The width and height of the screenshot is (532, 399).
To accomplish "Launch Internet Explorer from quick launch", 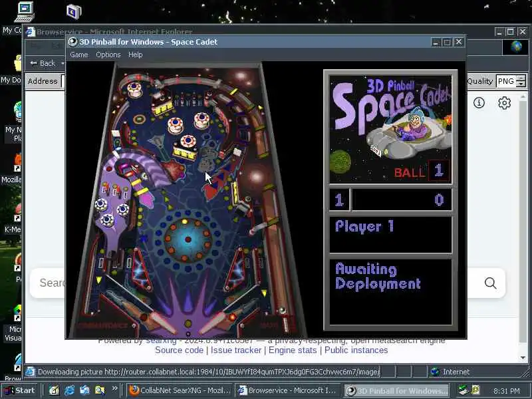I will (x=69, y=390).
